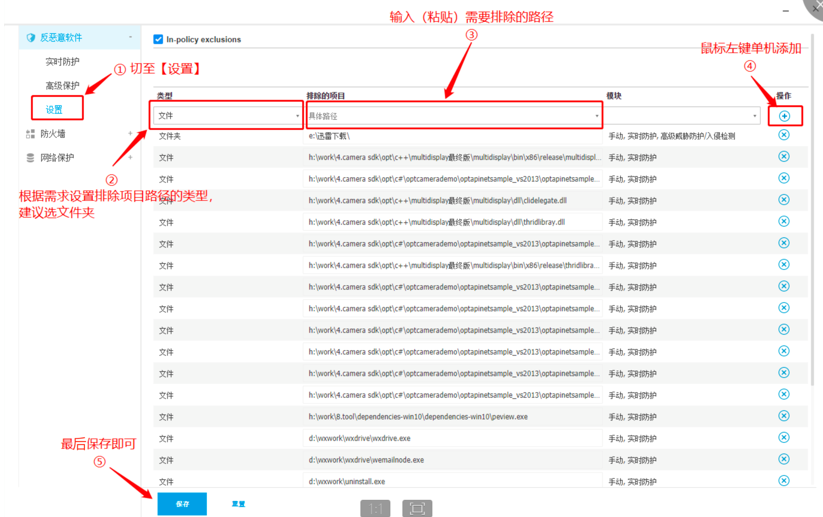Remove the d:\wxwork\uninstall.exe exclusion
This screenshot has width=823, height=517.
click(x=784, y=481)
